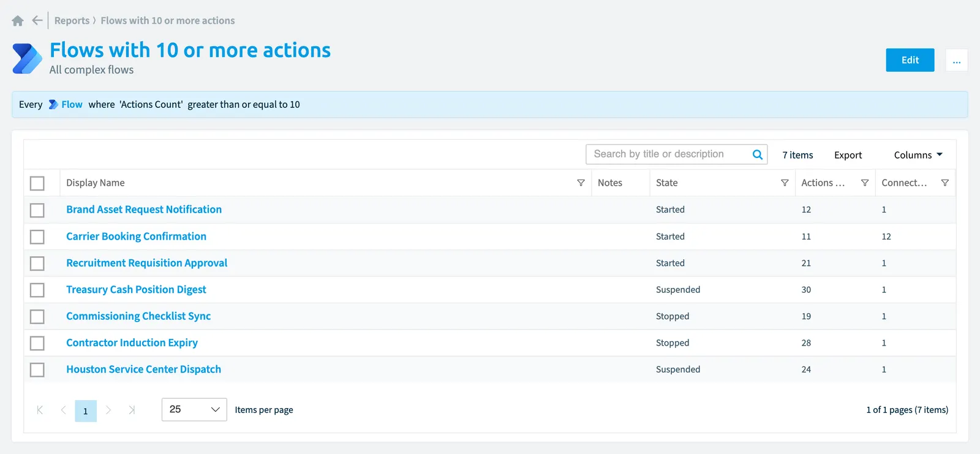Click the search magnifier icon
The width and height of the screenshot is (980, 454).
tap(758, 154)
